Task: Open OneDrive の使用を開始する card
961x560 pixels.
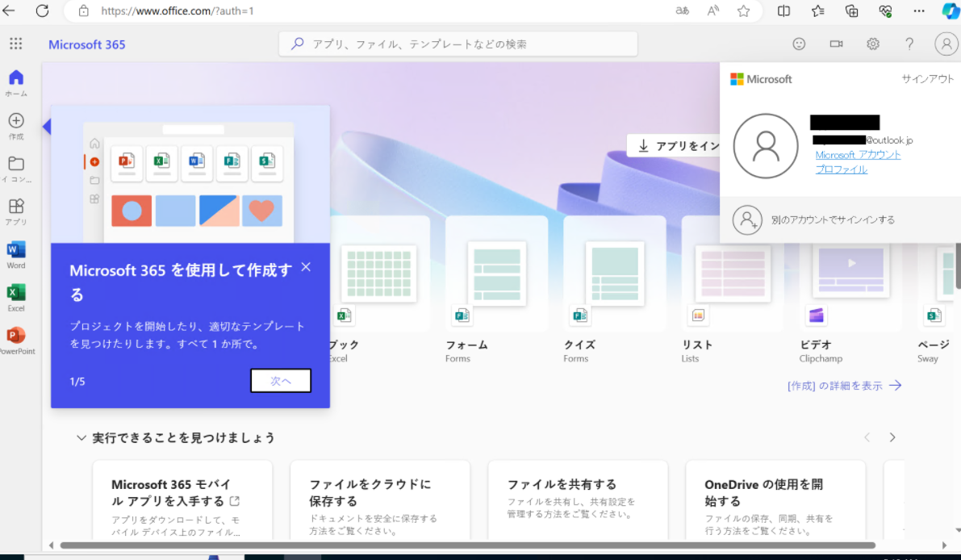Action: tap(775, 500)
